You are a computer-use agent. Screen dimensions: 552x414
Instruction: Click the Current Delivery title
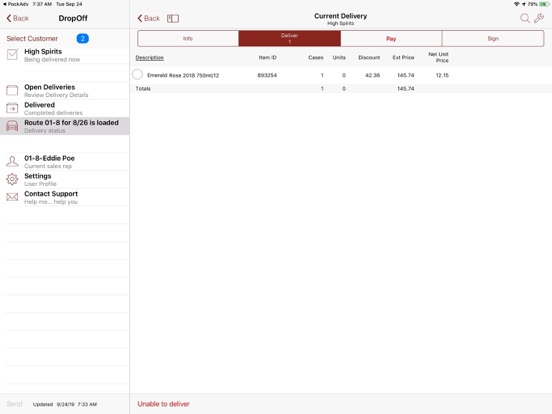(340, 16)
